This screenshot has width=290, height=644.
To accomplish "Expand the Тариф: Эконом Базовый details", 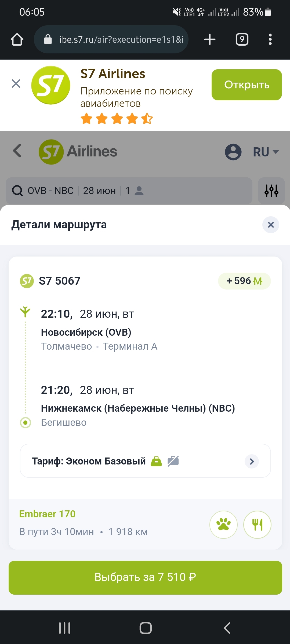I will click(252, 461).
